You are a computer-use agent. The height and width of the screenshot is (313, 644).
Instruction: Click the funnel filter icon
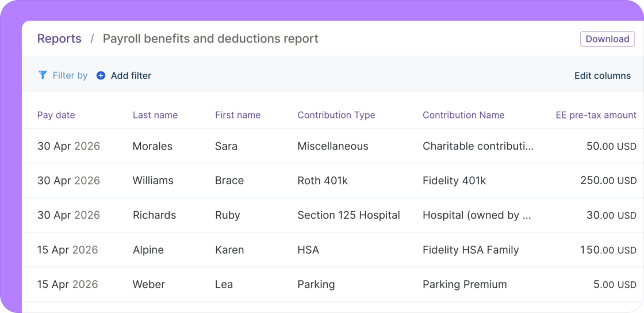43,75
